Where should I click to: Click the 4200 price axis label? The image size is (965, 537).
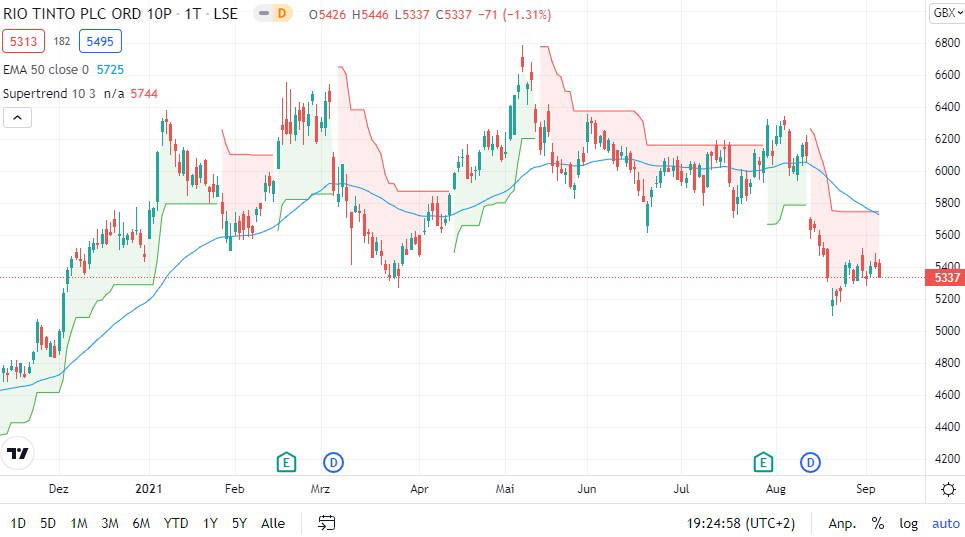pos(947,459)
